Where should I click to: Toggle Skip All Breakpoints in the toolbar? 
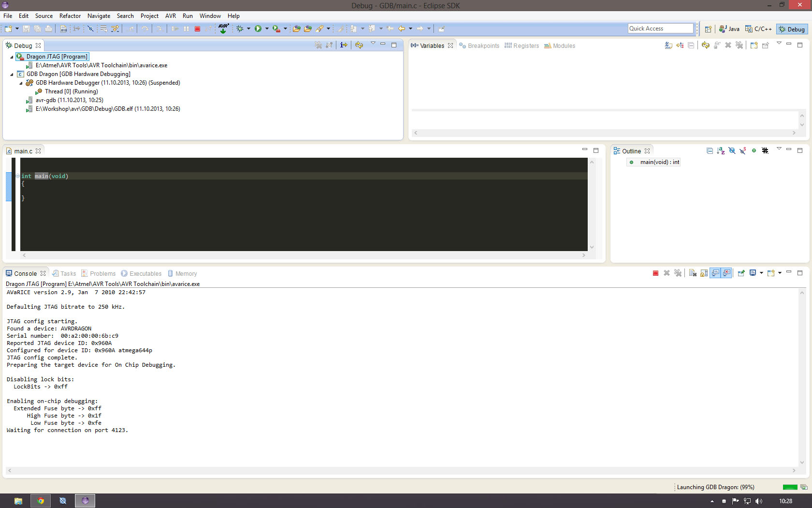(x=90, y=29)
